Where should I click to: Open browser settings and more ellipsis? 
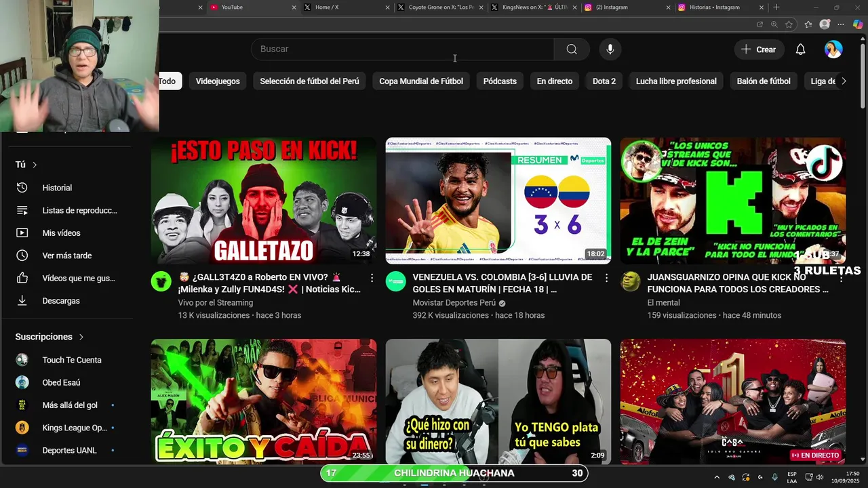[842, 24]
